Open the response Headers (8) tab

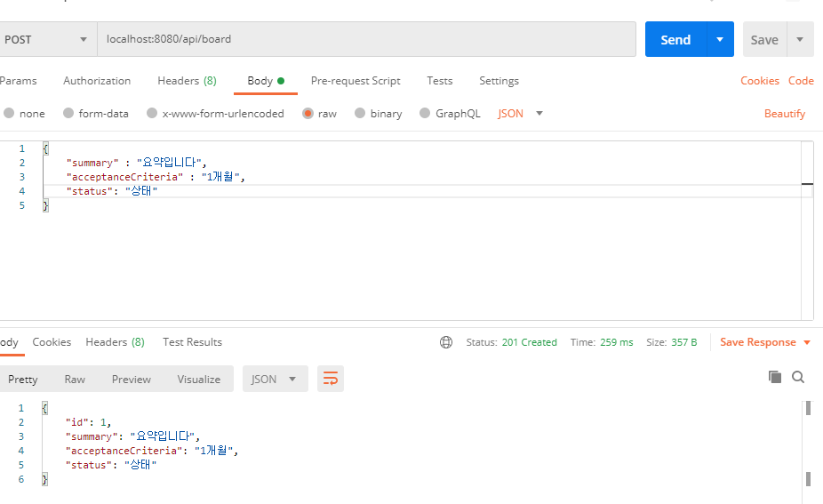tap(115, 342)
